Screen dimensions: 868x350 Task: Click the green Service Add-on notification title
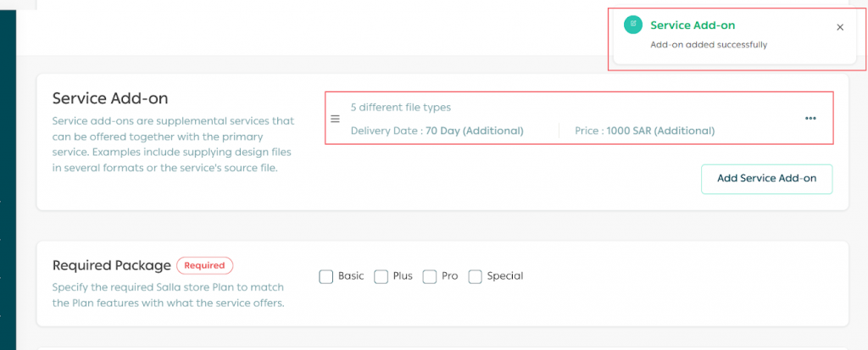tap(692, 25)
